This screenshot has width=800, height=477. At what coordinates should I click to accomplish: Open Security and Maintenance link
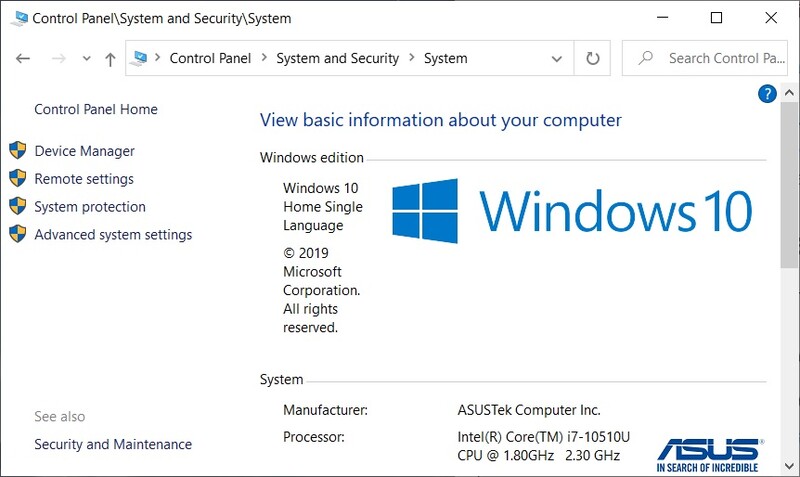113,444
